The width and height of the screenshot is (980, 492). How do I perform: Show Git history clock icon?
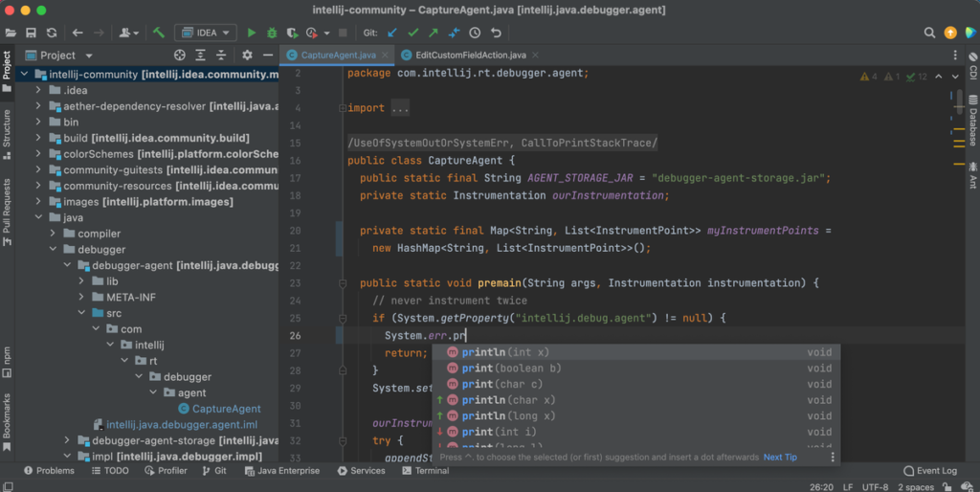click(475, 33)
